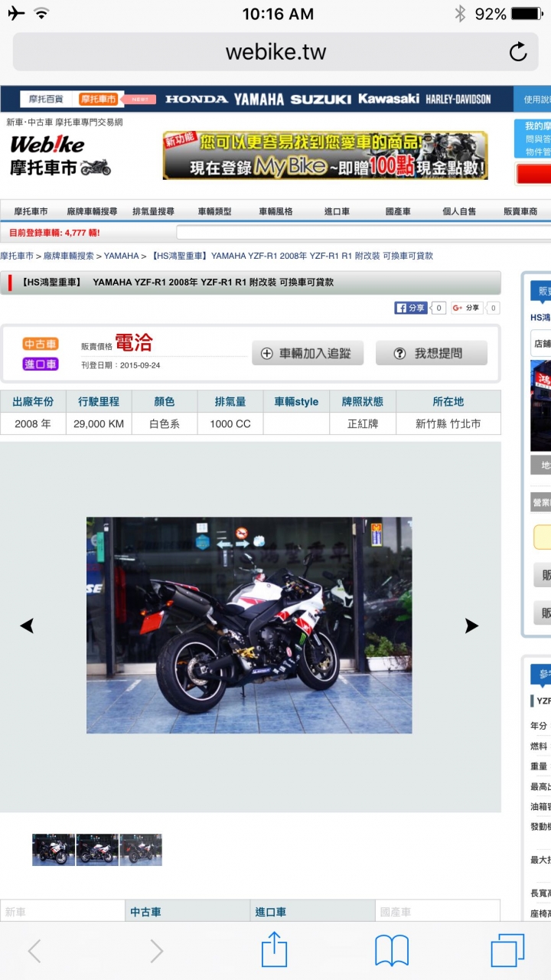Click the main YZF-R1 motorcycle photo
This screenshot has width=551, height=980.
pos(249,626)
